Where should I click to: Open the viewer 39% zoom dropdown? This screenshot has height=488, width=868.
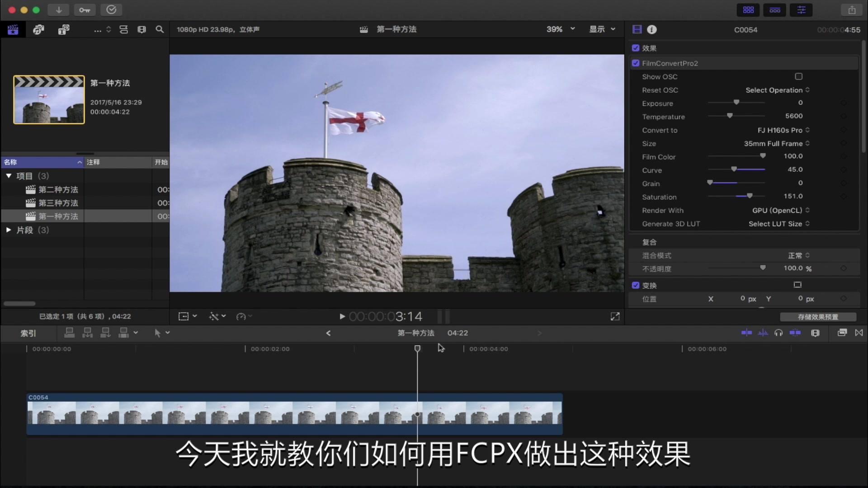tap(560, 29)
